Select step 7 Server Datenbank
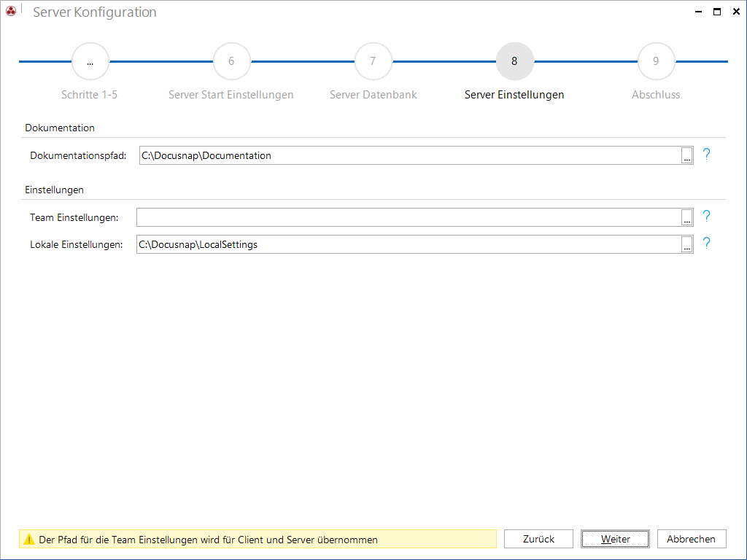The height and width of the screenshot is (560, 747). [373, 61]
